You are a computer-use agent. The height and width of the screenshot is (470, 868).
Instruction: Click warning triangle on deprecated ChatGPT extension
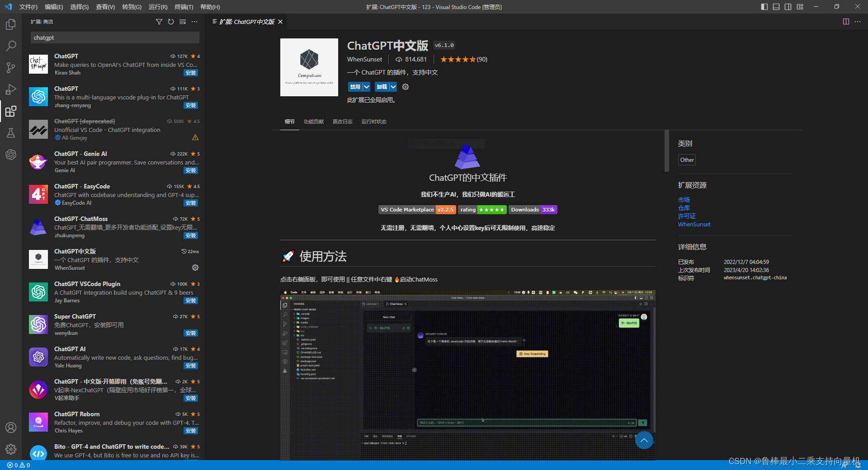click(195, 137)
